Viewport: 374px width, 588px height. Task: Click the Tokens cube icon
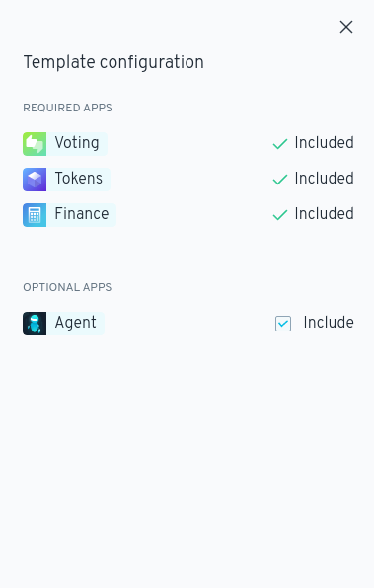[35, 180]
